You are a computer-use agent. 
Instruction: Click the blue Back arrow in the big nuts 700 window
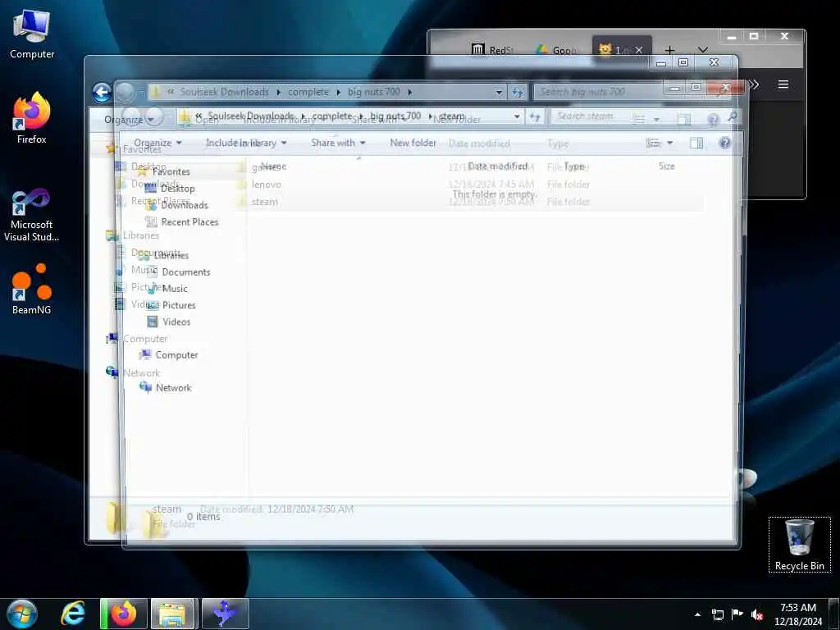[102, 92]
